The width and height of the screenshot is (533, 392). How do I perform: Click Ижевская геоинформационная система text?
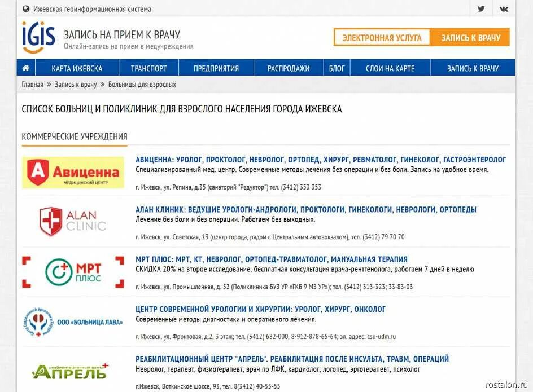click(x=92, y=9)
